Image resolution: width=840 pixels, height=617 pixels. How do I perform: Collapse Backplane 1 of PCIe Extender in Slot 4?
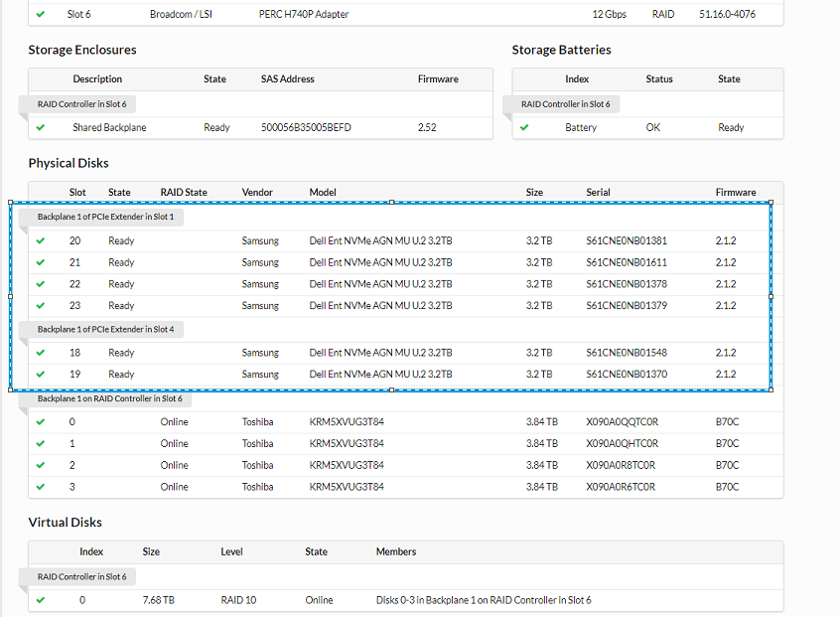103,329
